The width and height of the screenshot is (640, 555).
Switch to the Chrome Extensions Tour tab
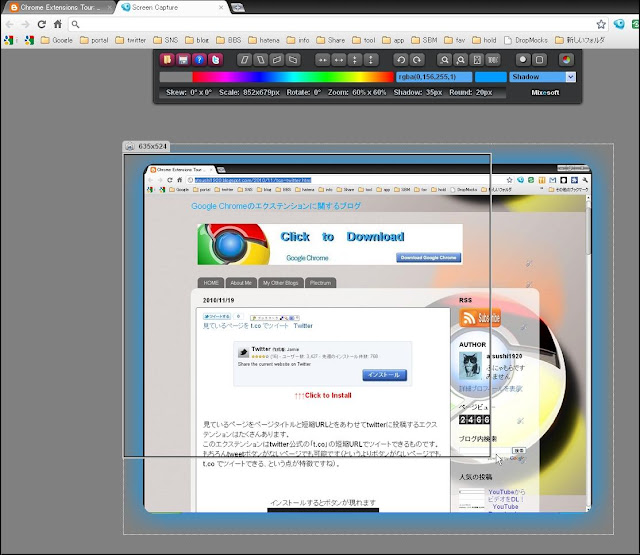pyautogui.click(x=58, y=7)
